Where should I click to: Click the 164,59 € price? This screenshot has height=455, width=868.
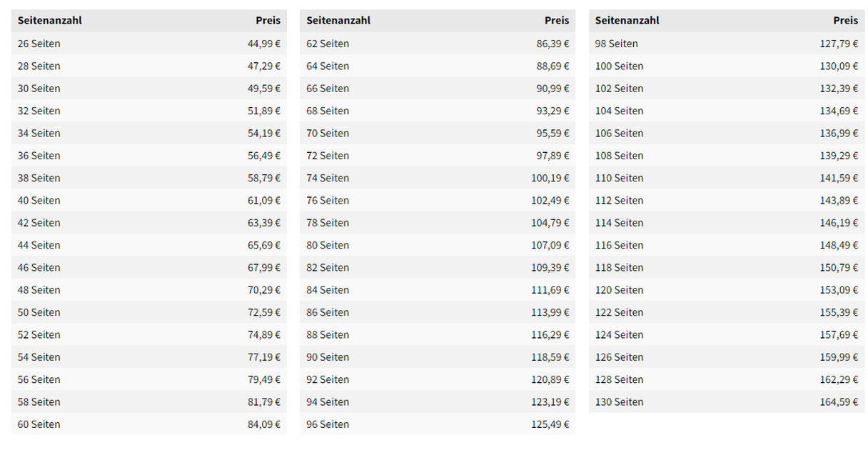[839, 401]
